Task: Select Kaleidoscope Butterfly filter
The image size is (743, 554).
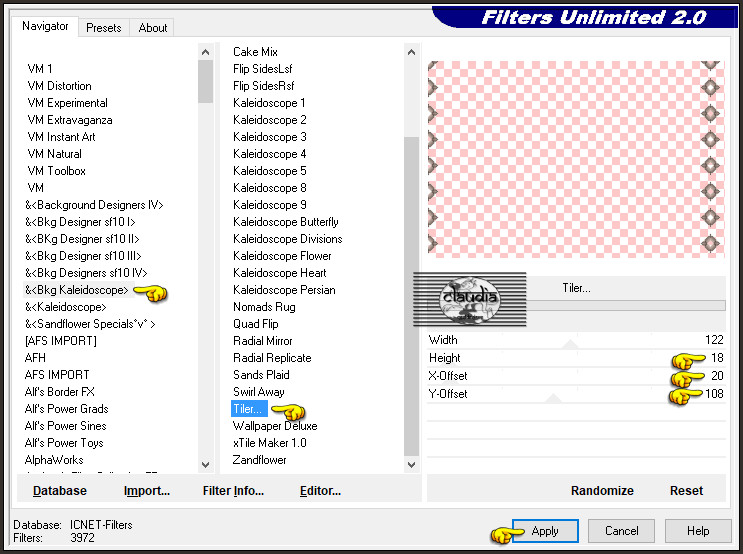Action: 286,222
